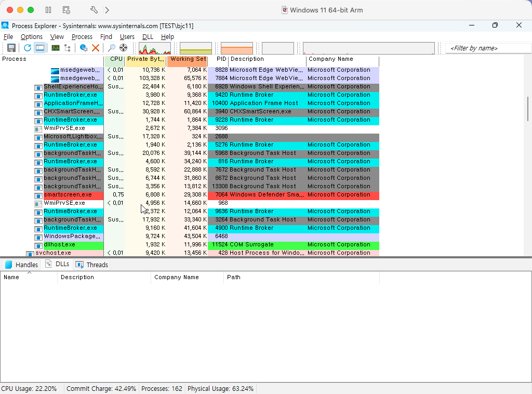
Task: Click Physical Usage status bar entry
Action: tap(220, 389)
